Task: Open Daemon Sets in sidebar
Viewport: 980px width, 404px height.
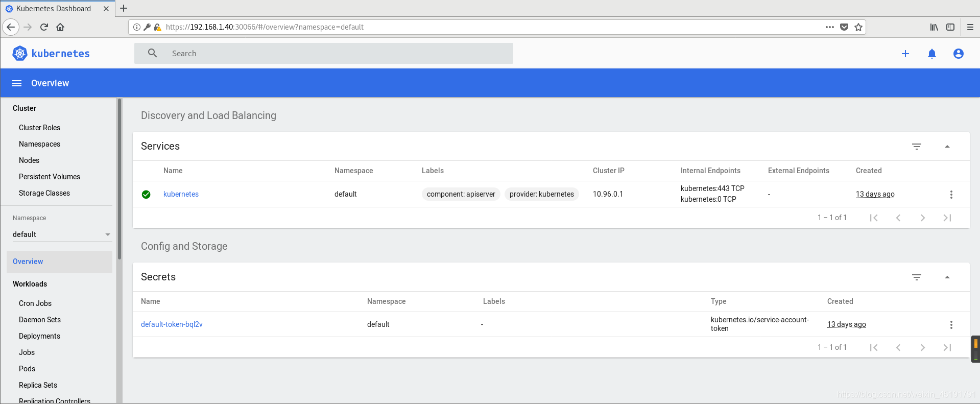Action: 40,320
